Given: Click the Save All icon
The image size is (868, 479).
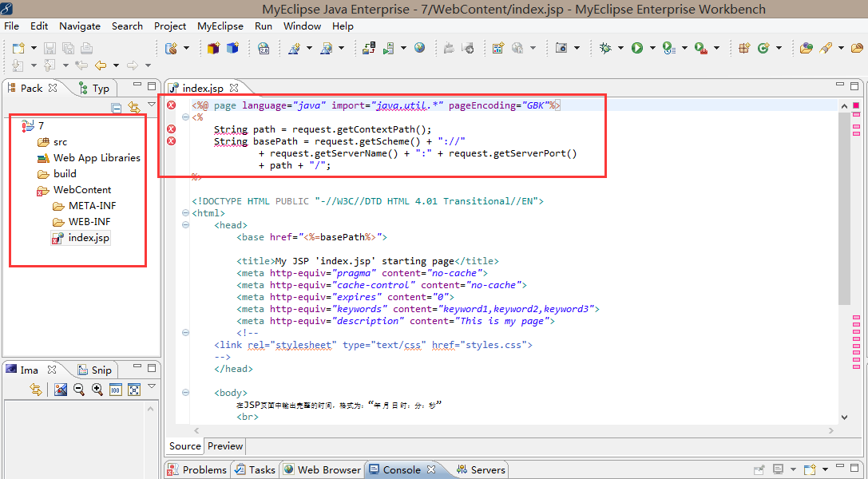Looking at the screenshot, I should pyautogui.click(x=68, y=48).
